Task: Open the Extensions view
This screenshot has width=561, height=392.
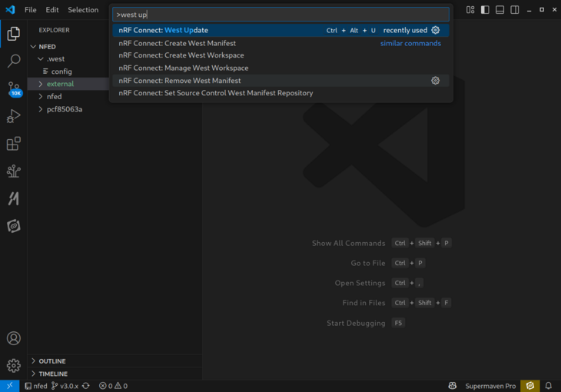Action: [x=14, y=144]
